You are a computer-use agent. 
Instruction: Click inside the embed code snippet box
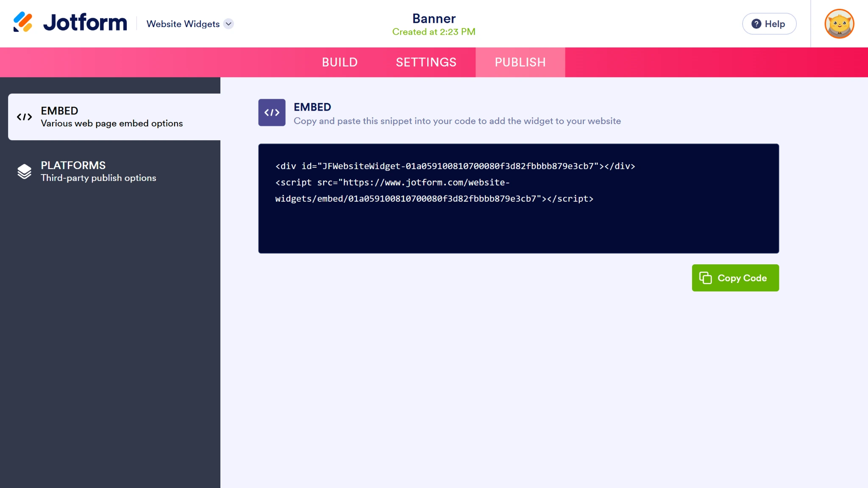click(x=518, y=198)
